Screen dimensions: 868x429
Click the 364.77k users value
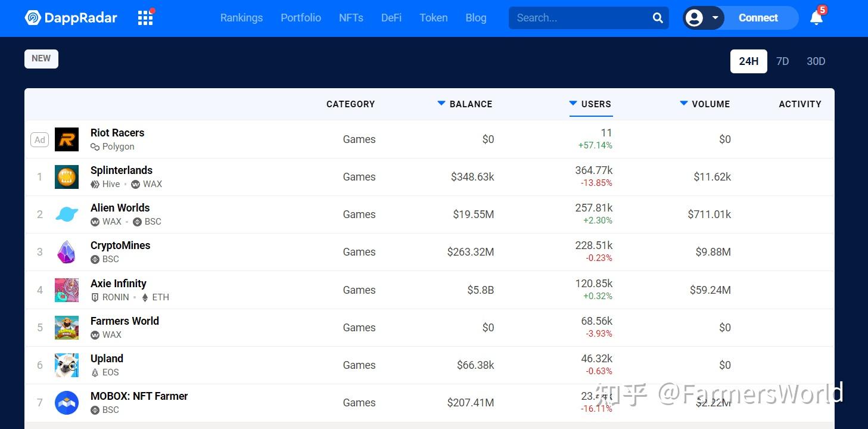(x=594, y=170)
